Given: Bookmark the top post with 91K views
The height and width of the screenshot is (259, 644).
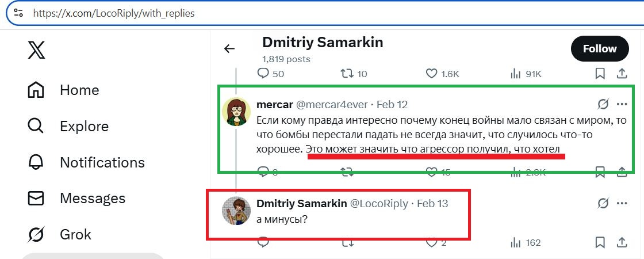Looking at the screenshot, I should click(600, 74).
